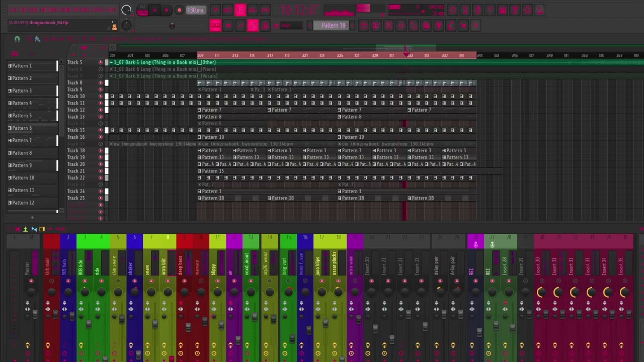Open the channel rack window icon

(388, 25)
